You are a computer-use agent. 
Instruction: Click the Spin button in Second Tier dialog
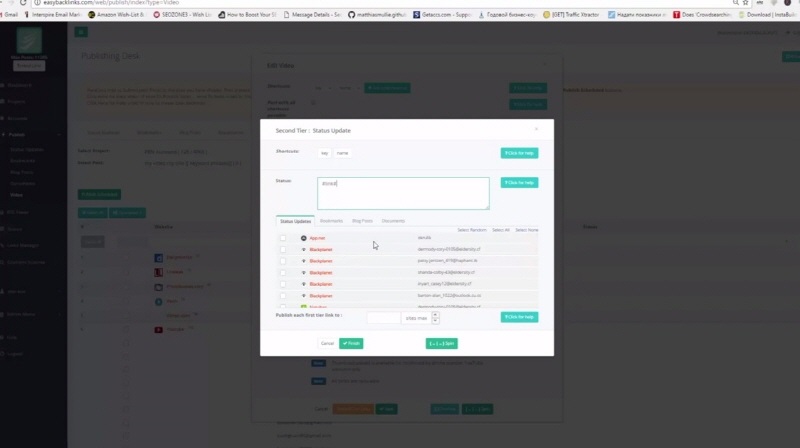coord(441,343)
